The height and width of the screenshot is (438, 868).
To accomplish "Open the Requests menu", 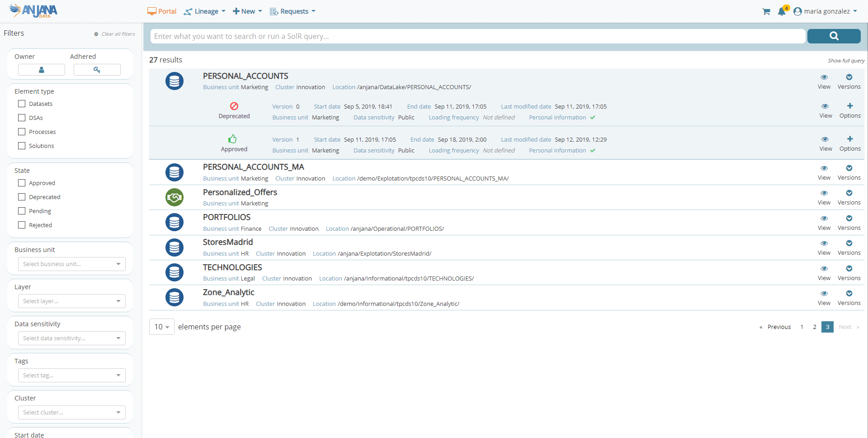I will point(292,11).
